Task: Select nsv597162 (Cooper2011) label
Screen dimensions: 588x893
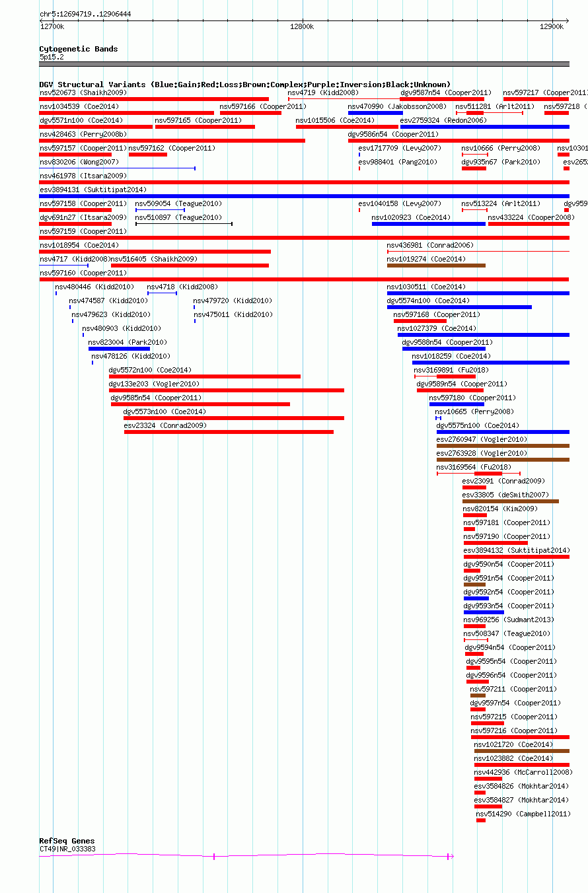Action: coord(172,148)
